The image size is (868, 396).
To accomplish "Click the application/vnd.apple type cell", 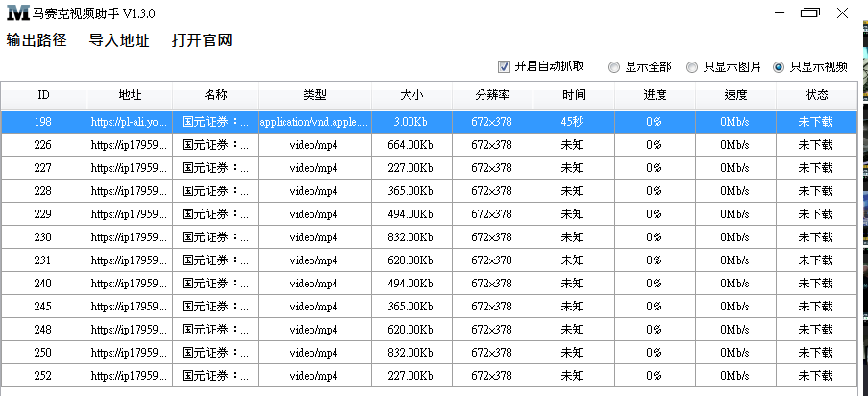I will pyautogui.click(x=314, y=122).
